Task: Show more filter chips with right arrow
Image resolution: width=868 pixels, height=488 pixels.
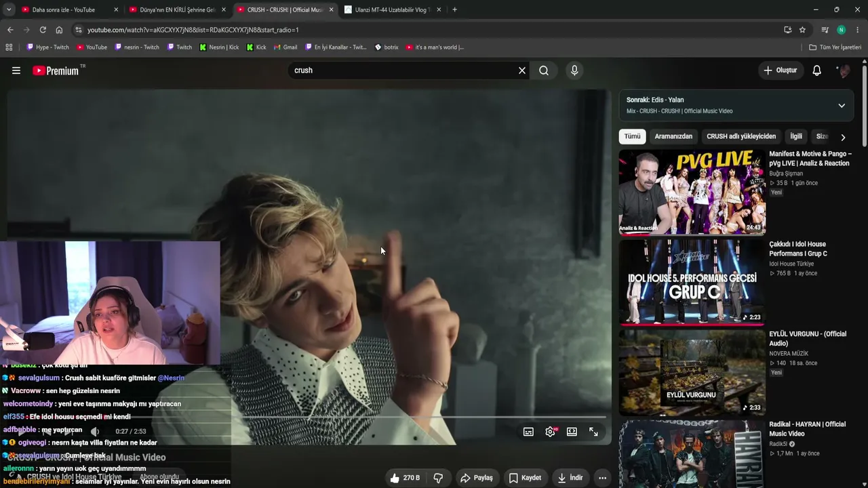Action: tap(843, 137)
